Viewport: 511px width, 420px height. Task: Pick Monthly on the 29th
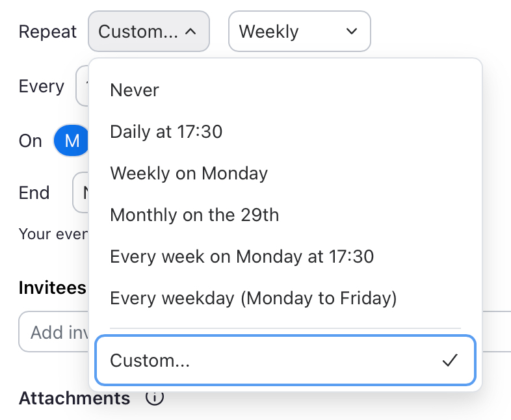[x=194, y=215]
